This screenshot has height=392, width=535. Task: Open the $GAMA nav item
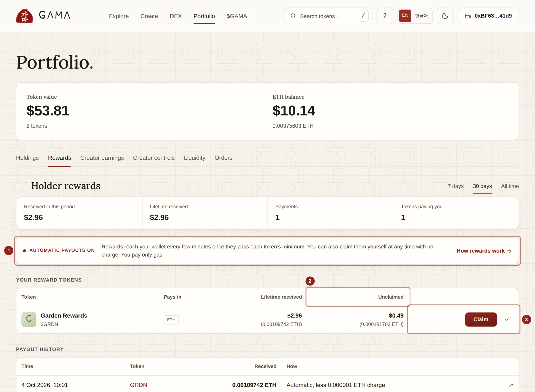237,16
